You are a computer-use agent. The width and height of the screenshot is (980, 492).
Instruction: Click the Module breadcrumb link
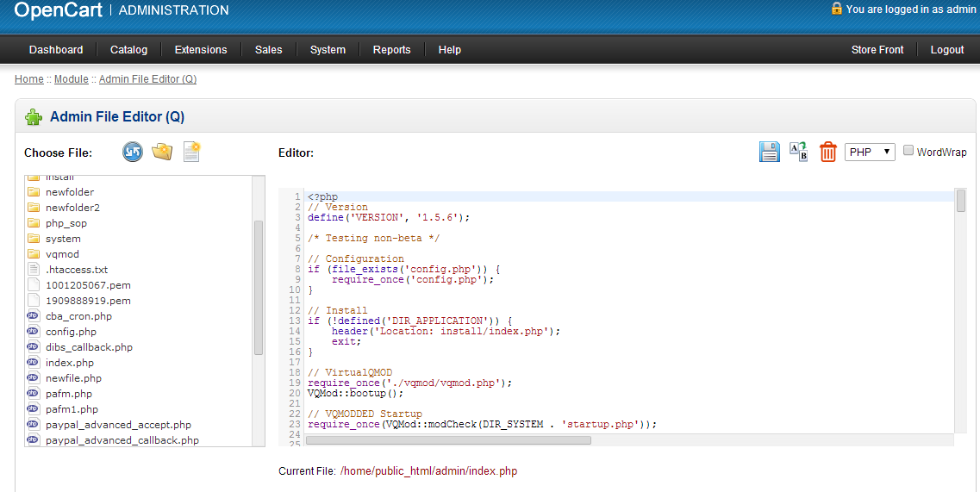point(72,78)
